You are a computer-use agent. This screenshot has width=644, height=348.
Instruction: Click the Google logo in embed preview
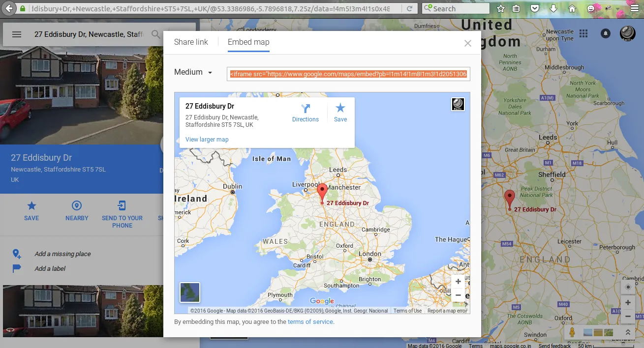click(322, 301)
